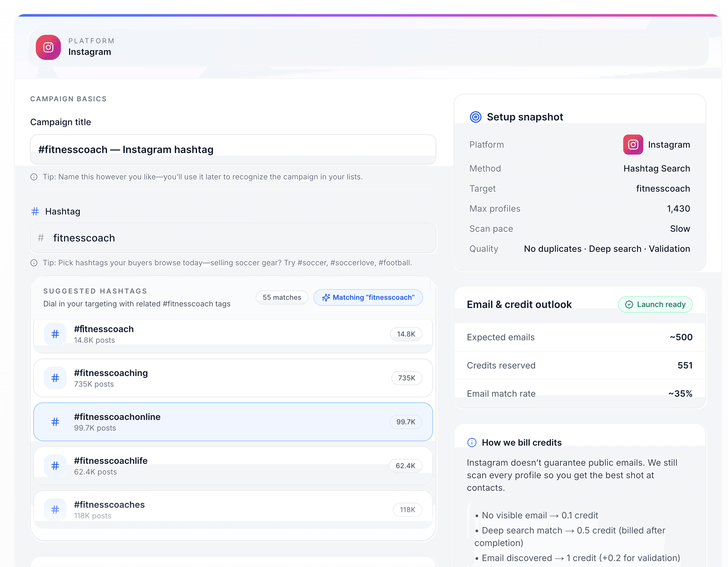728x567 pixels.
Task: Click the hashtag icon beside #fitnesscoaching suggestion
Action: tap(55, 378)
